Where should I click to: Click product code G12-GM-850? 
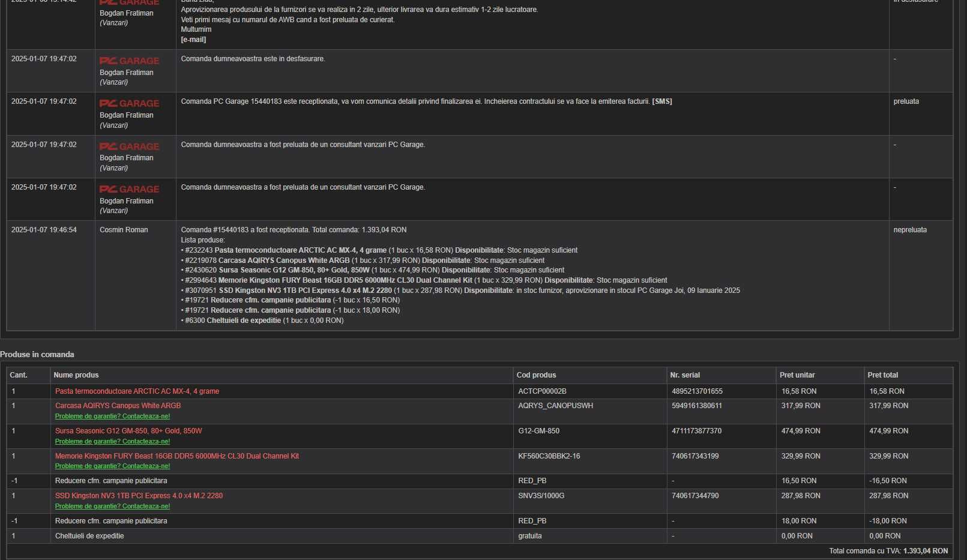coord(538,431)
